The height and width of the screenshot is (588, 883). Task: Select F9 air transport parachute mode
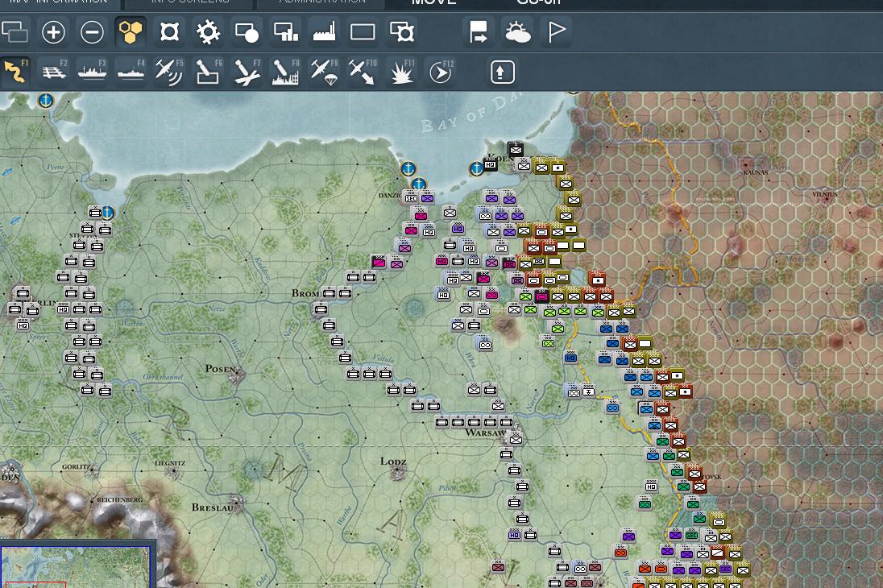[x=325, y=72]
